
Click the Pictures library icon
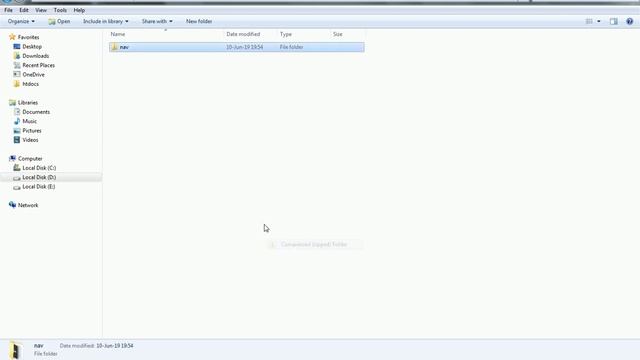(17, 131)
